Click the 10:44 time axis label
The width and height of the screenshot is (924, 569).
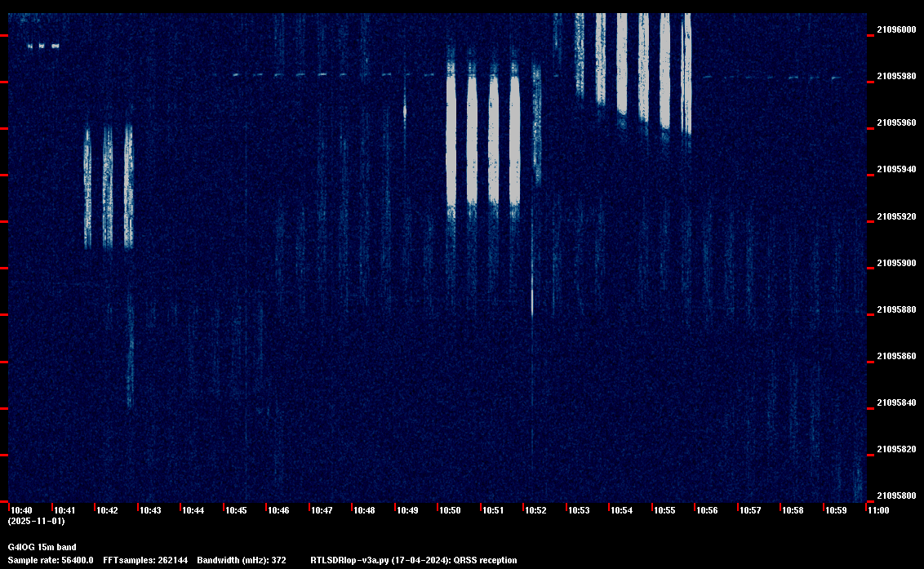point(193,510)
